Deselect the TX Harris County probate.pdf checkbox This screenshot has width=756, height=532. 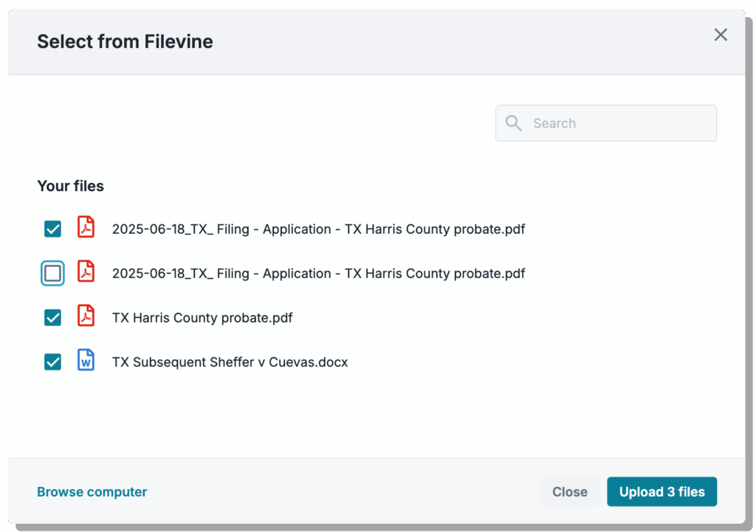pos(52,318)
